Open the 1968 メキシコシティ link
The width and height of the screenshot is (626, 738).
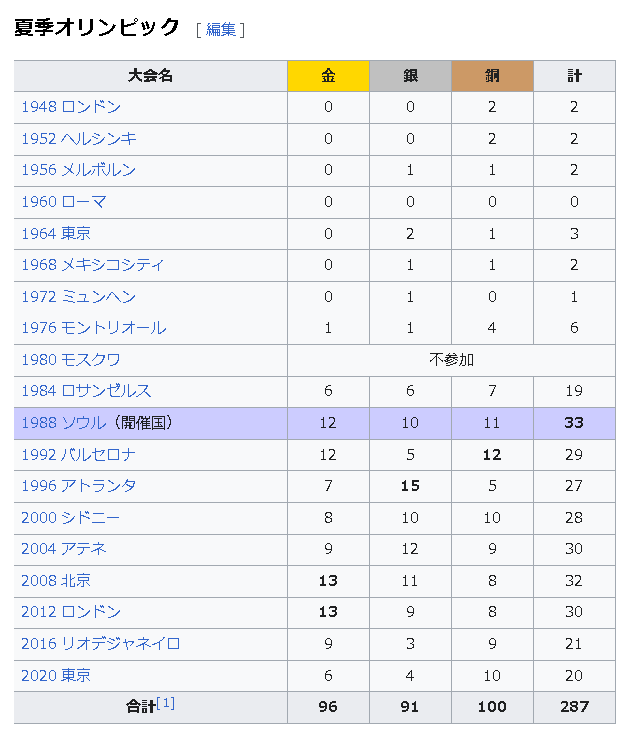(93, 265)
